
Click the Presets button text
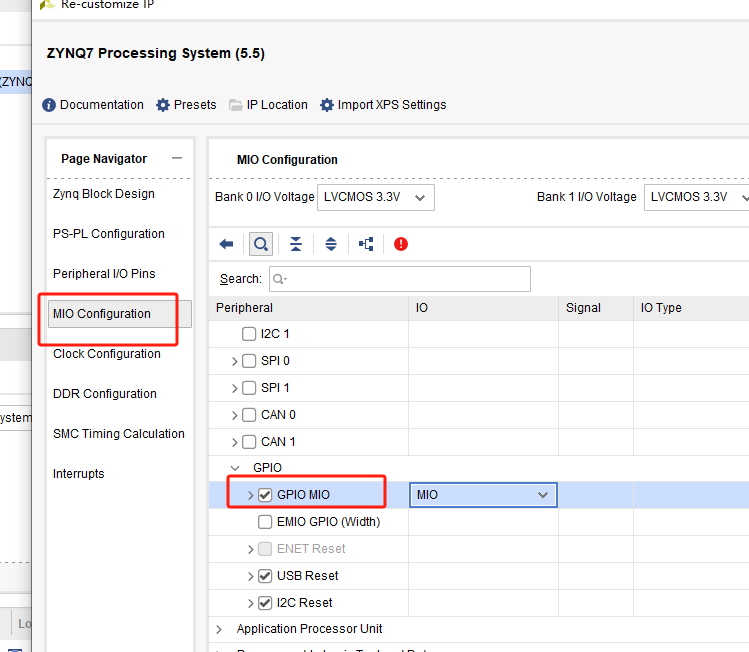pos(195,105)
